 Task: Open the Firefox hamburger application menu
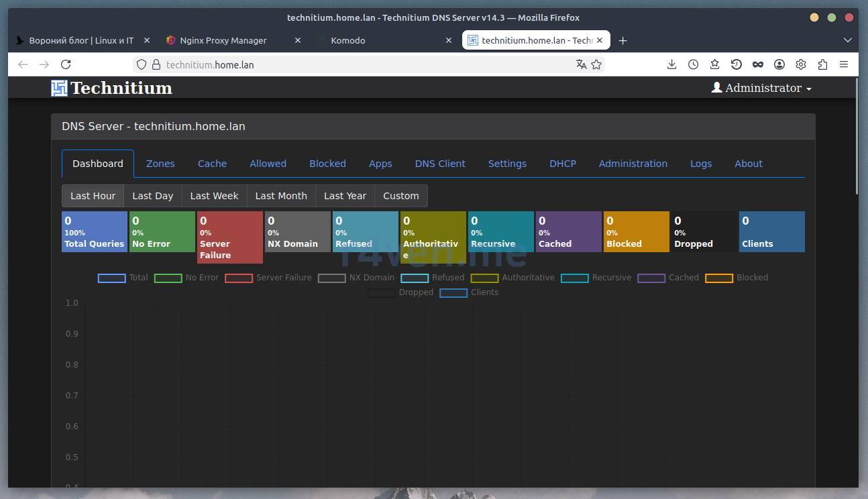tap(844, 64)
